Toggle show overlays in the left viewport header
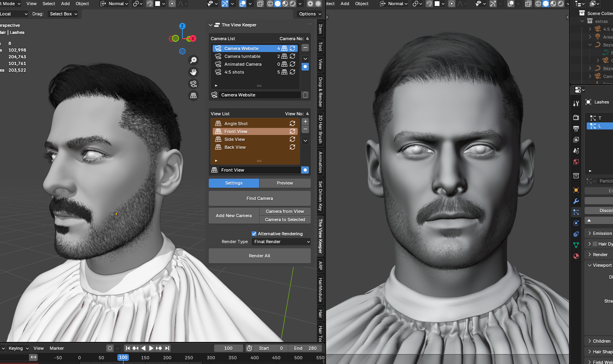 pyautogui.click(x=243, y=4)
